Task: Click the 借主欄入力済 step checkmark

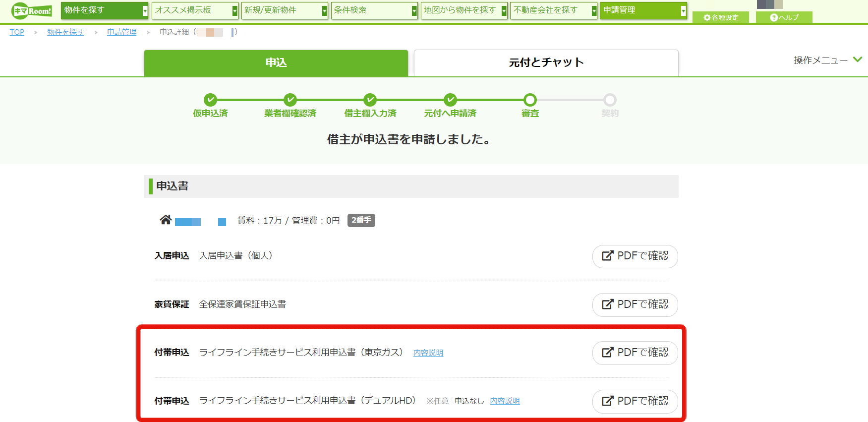Action: (370, 100)
